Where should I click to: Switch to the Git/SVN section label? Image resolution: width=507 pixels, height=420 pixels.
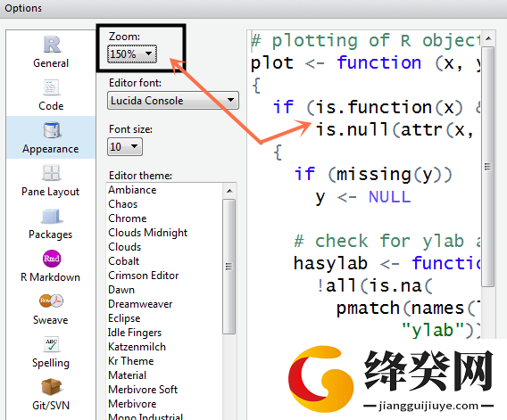pyautogui.click(x=51, y=406)
